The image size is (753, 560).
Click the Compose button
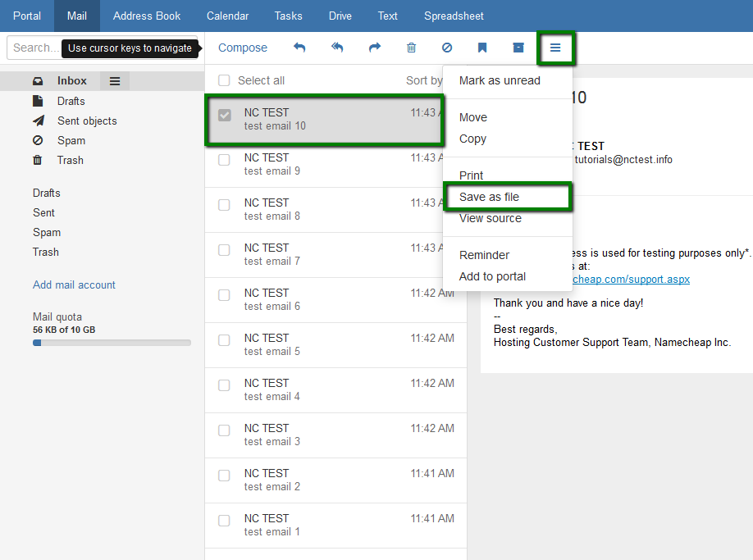(x=242, y=48)
